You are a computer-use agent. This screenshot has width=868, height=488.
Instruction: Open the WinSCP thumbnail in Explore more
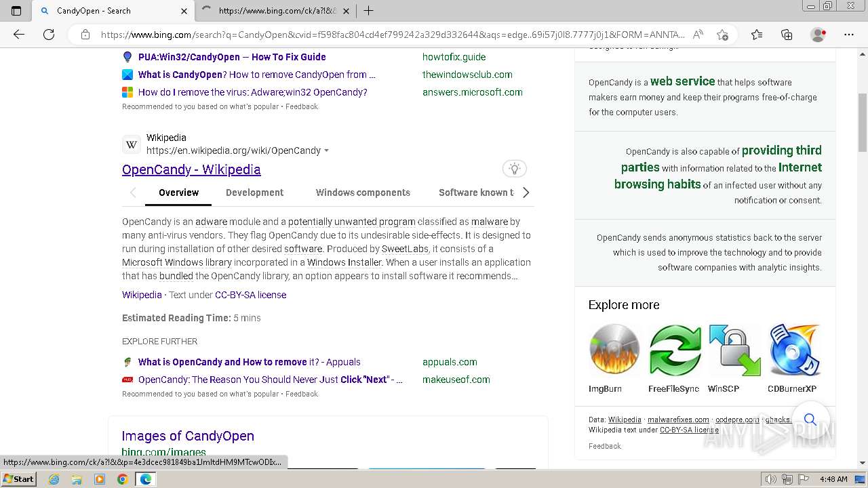pos(734,350)
